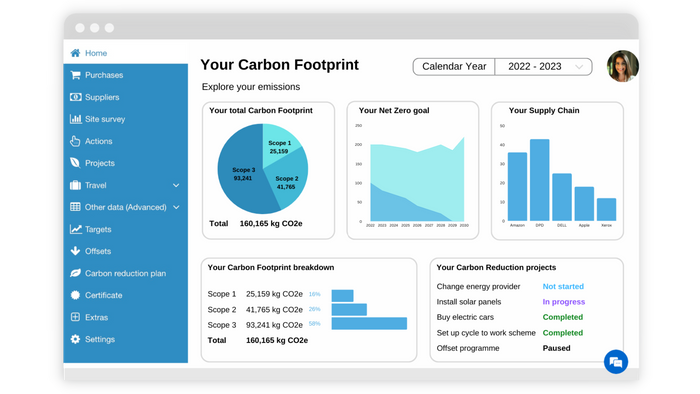Click the Home house icon
700x394 pixels.
coord(75,53)
